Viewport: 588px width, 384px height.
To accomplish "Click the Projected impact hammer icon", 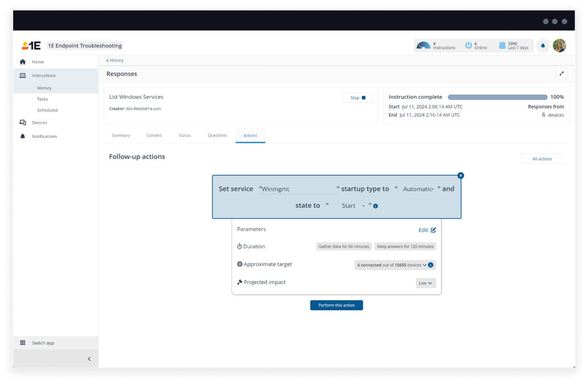I will point(239,282).
